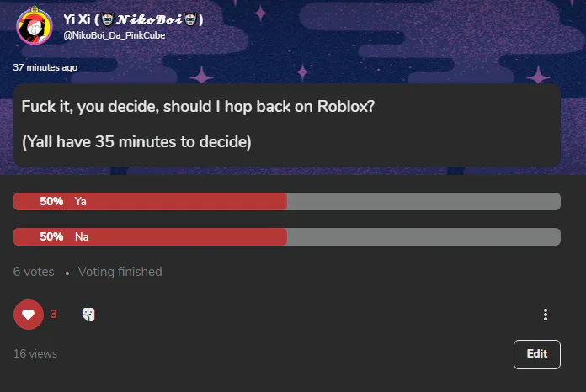The image size is (586, 392).
Task: Click the robot emoji before NikoBoi
Action: [107, 19]
